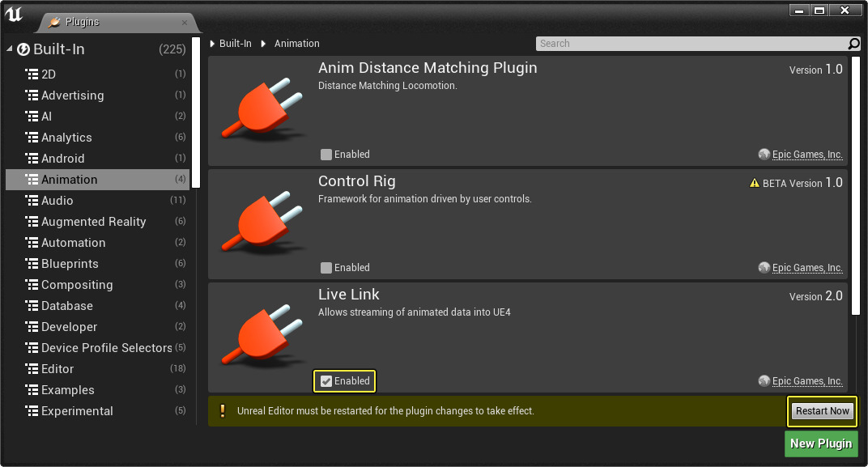Disable the Live Link plugin checkbox
Screen dimensions: 868x467
[326, 381]
